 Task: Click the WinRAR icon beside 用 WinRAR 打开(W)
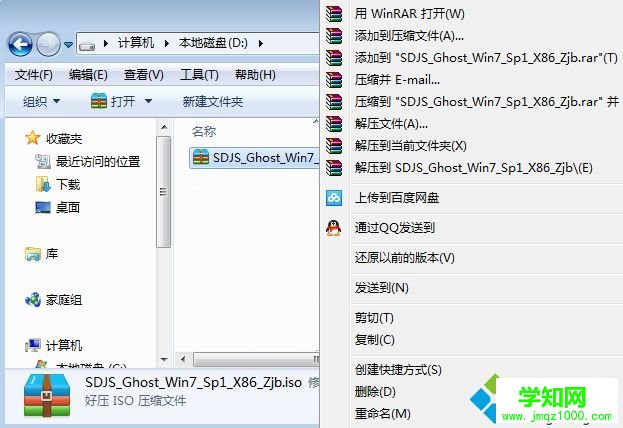[x=334, y=14]
